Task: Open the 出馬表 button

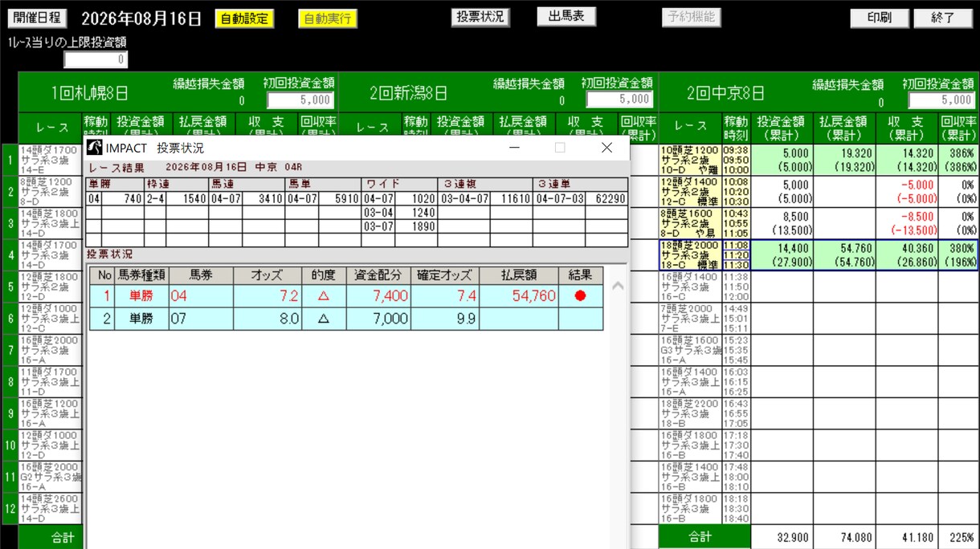Action: point(566,17)
